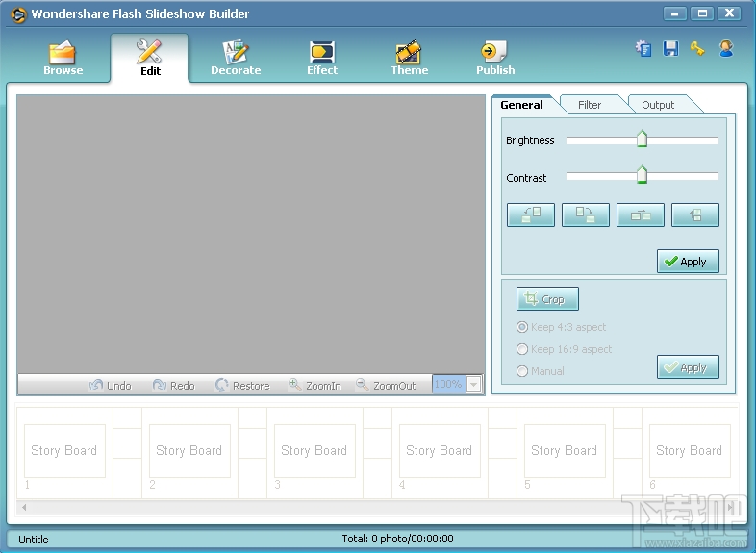Apply brightness and contrast changes
The width and height of the screenshot is (756, 553).
click(x=688, y=262)
